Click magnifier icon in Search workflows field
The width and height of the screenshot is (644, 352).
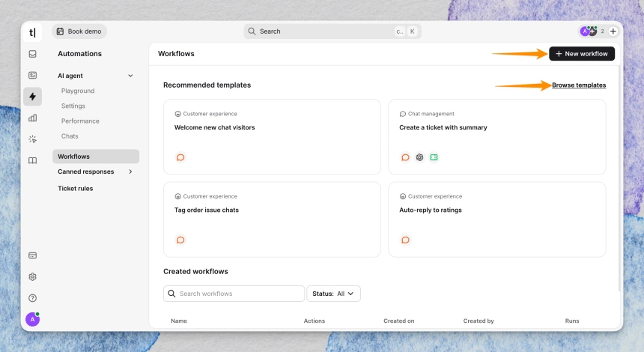171,294
